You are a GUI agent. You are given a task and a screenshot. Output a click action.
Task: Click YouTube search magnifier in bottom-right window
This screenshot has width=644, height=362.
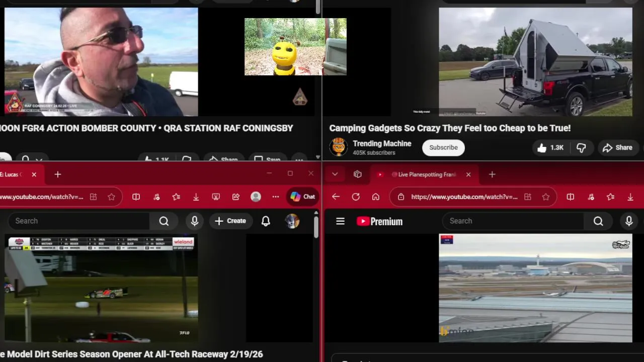(598, 221)
